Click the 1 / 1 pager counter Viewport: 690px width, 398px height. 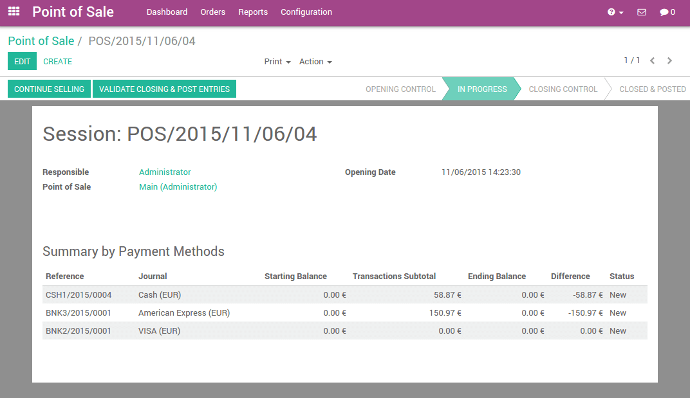632,60
